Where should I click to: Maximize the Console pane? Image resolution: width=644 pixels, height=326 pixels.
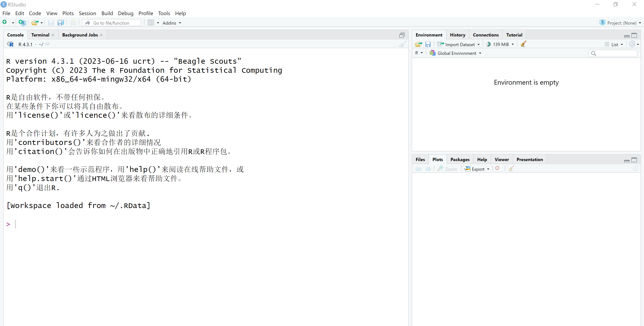pyautogui.click(x=402, y=35)
